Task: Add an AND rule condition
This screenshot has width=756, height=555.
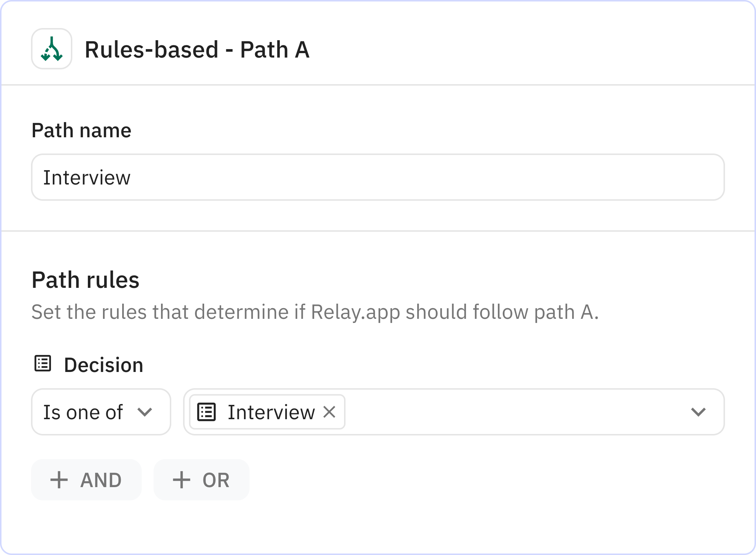Action: (x=86, y=480)
